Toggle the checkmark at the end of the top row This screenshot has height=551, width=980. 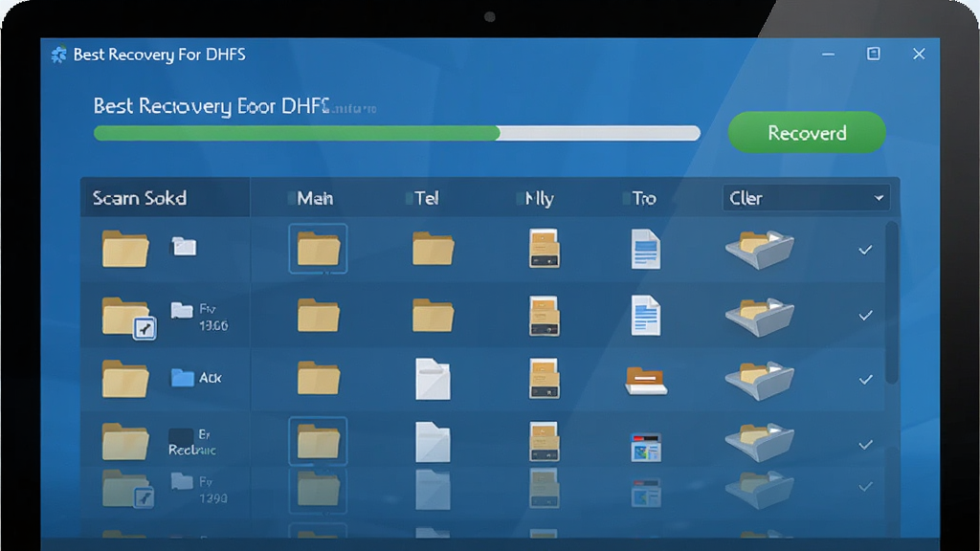(865, 250)
